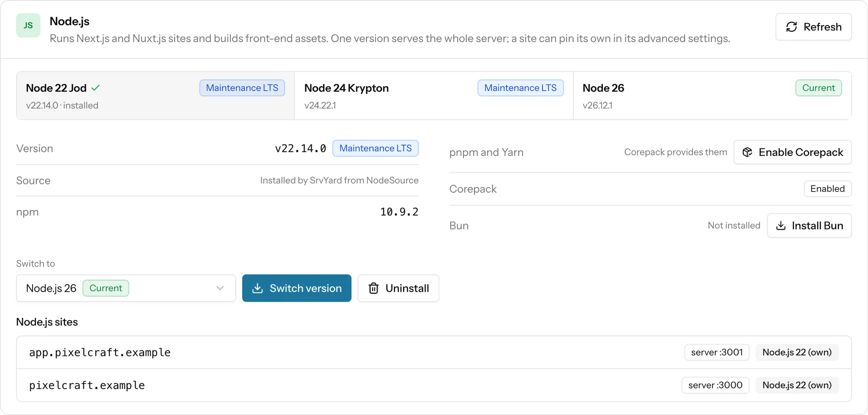Click the v22.14.0 version value

(300, 148)
